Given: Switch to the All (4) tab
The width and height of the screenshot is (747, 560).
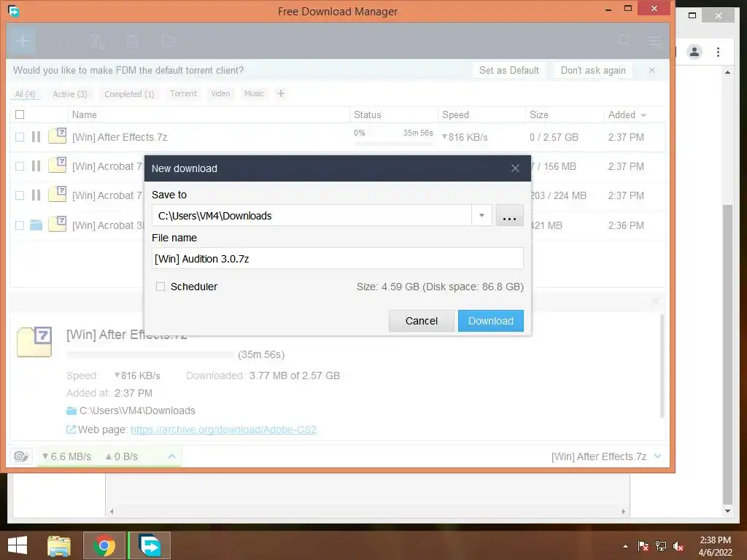Looking at the screenshot, I should pos(26,94).
